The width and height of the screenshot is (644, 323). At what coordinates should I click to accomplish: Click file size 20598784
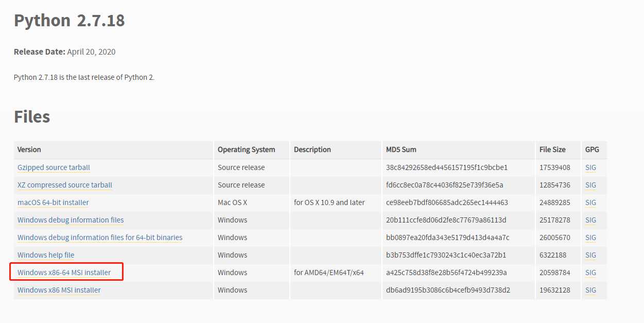555,273
